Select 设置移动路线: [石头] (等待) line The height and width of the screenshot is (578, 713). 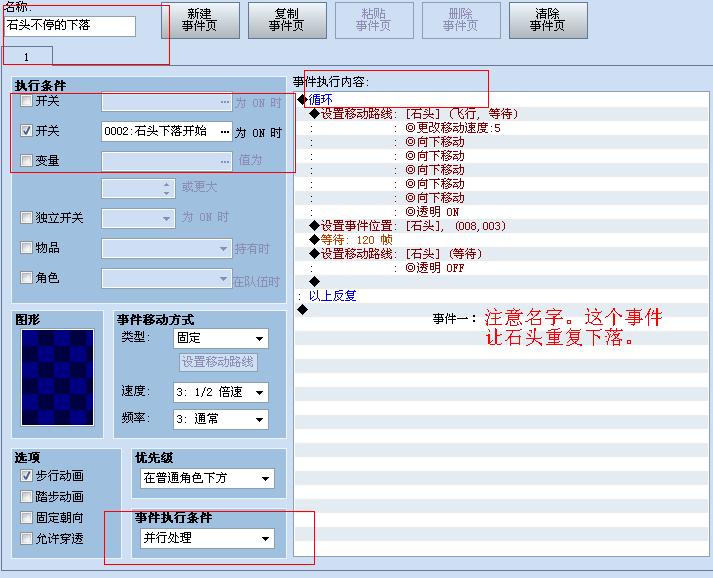(x=501, y=254)
